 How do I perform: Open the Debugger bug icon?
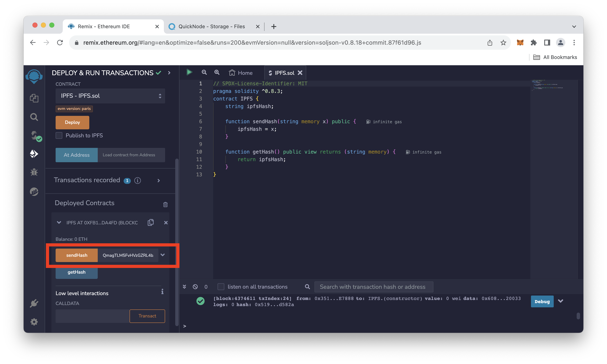click(34, 172)
